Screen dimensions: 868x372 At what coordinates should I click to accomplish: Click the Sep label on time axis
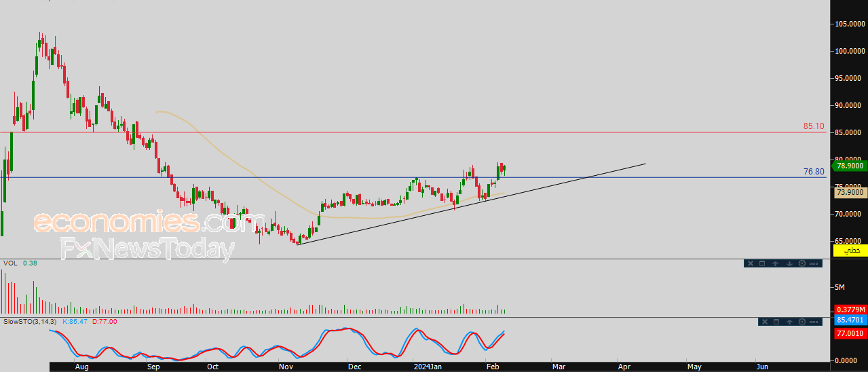[153, 367]
